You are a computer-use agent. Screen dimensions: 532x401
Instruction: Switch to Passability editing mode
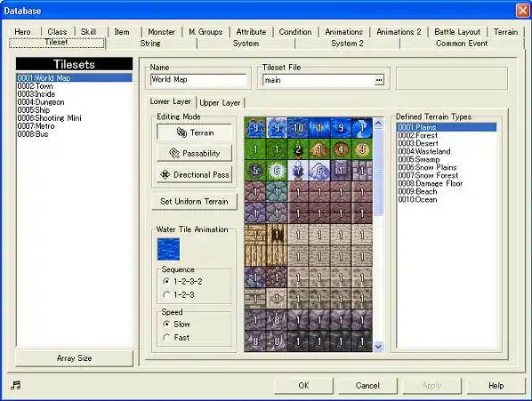tap(195, 153)
